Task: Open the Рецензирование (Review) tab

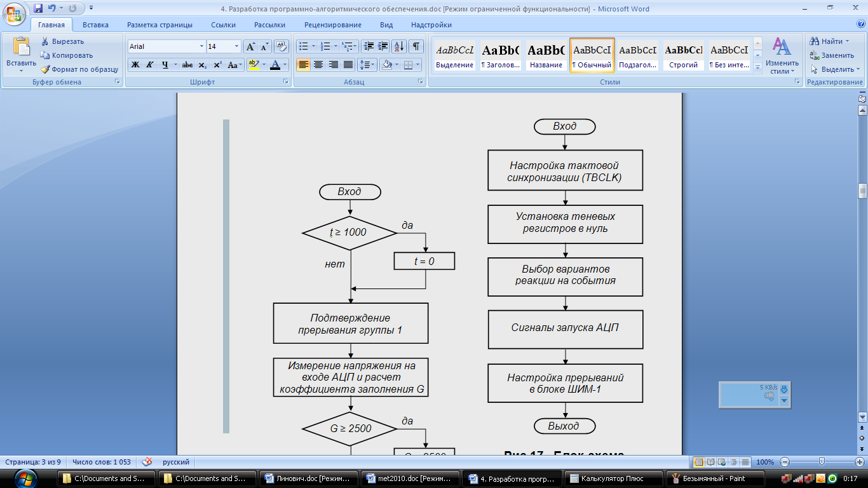Action: coord(332,25)
